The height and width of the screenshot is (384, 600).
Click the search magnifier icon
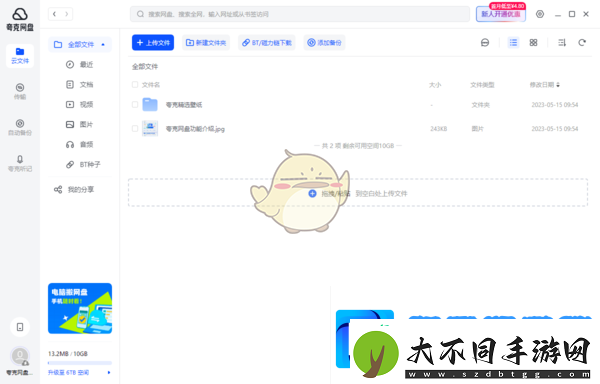coord(140,14)
